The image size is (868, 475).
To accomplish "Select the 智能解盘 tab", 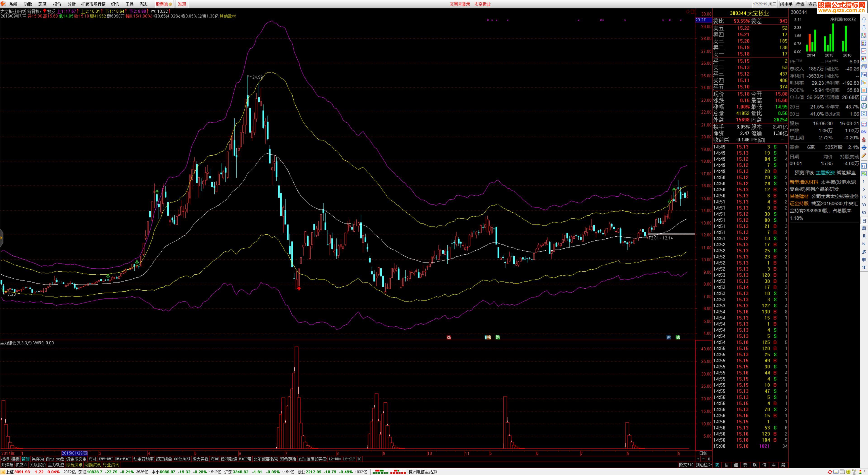I will click(x=847, y=173).
